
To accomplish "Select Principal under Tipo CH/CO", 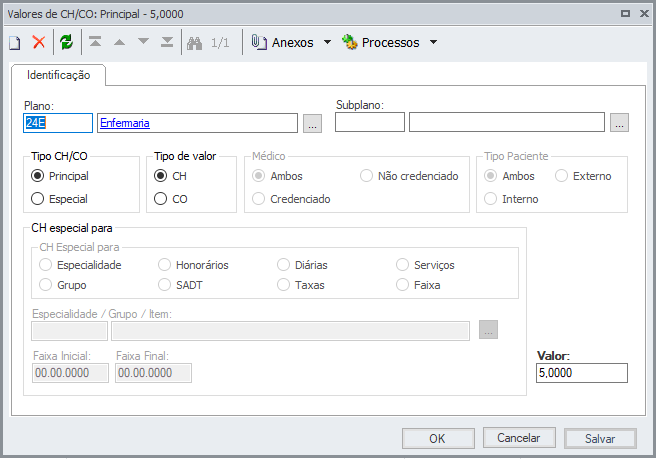I will point(38,176).
